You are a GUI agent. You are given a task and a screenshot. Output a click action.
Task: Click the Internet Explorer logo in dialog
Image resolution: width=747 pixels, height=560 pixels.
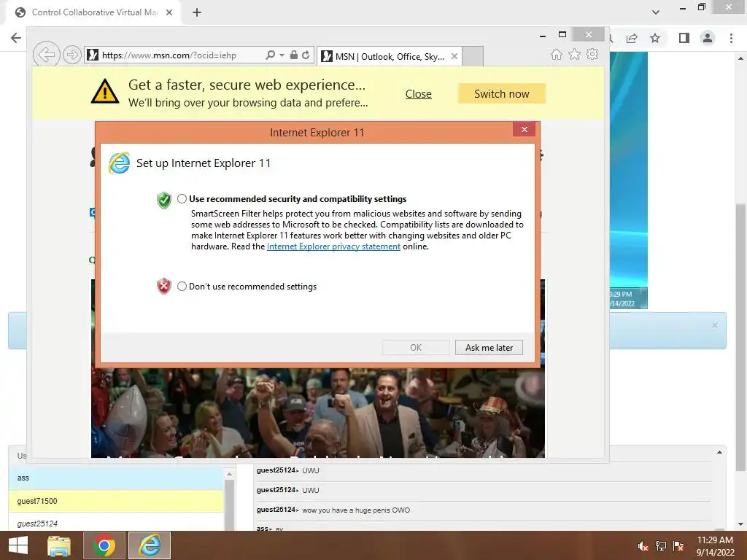click(x=119, y=163)
